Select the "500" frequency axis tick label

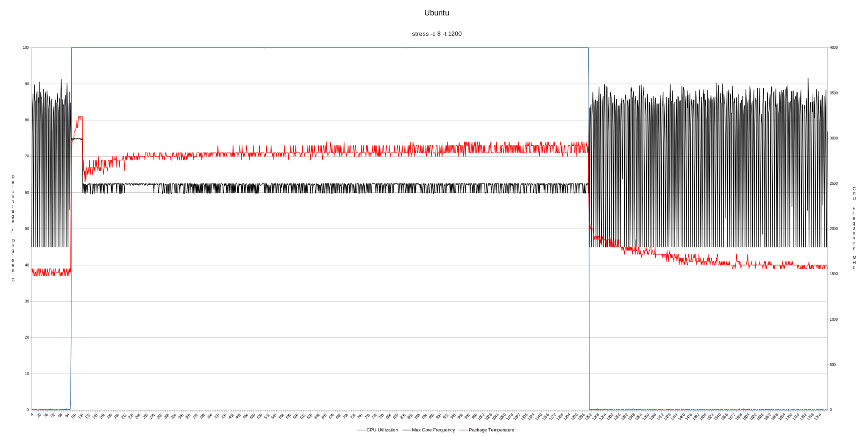pos(832,364)
